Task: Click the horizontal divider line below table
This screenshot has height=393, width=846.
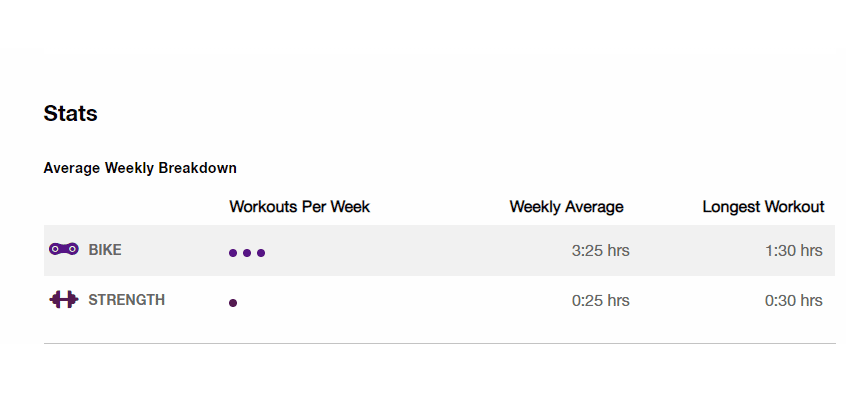Action: 439,343
